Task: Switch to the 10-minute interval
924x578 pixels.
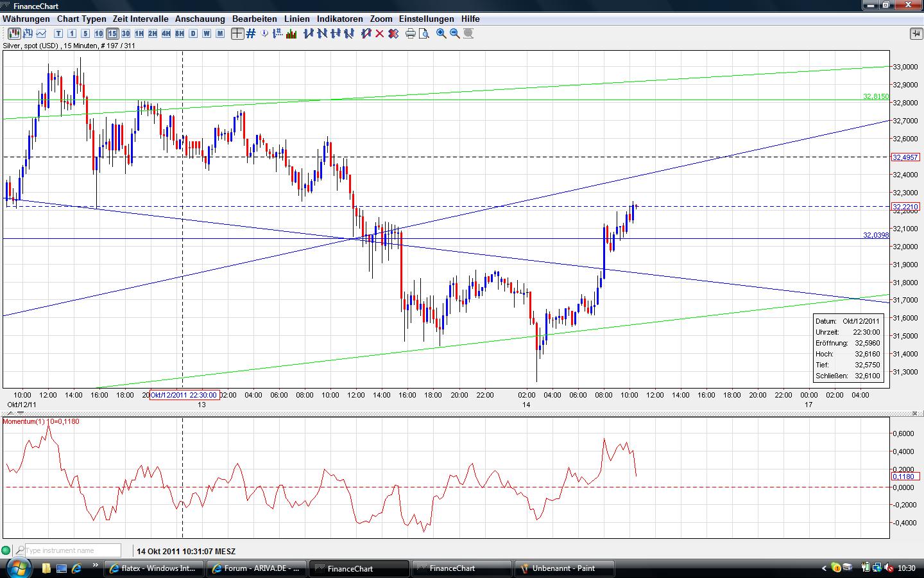Action: tap(99, 33)
